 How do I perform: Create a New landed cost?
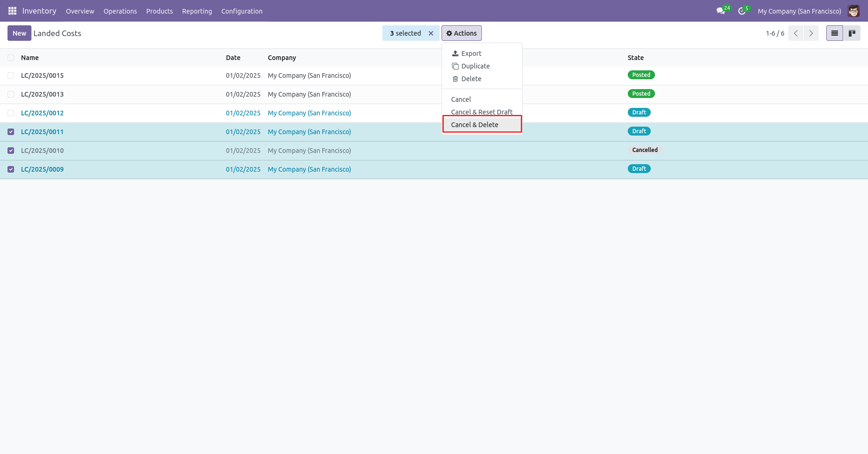[x=19, y=33]
